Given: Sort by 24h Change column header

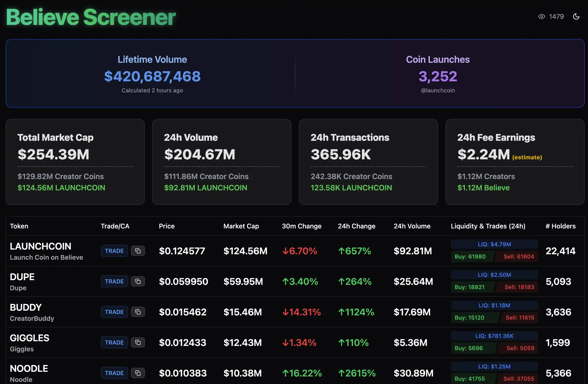Looking at the screenshot, I should coord(356,226).
